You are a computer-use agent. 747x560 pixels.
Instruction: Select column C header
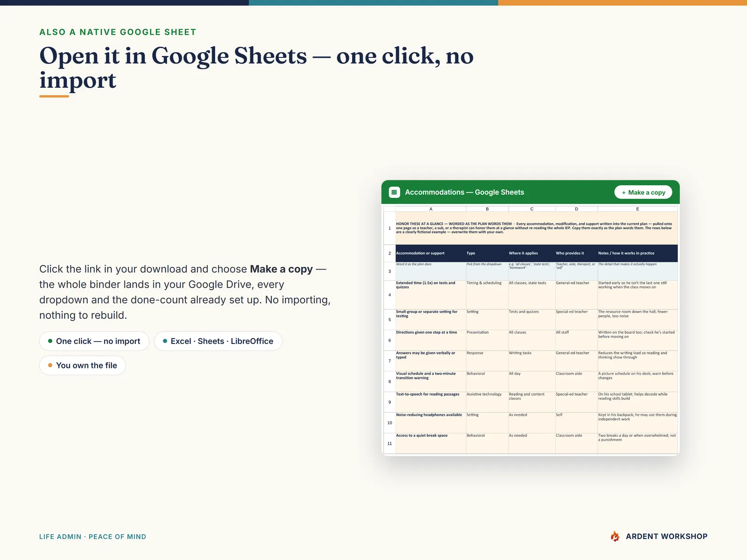[x=532, y=209]
